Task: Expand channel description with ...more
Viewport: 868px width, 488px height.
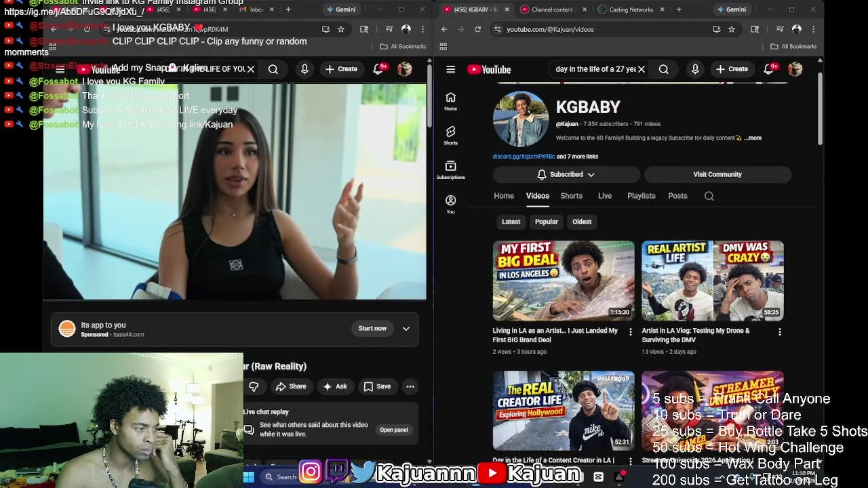Action: (x=753, y=138)
